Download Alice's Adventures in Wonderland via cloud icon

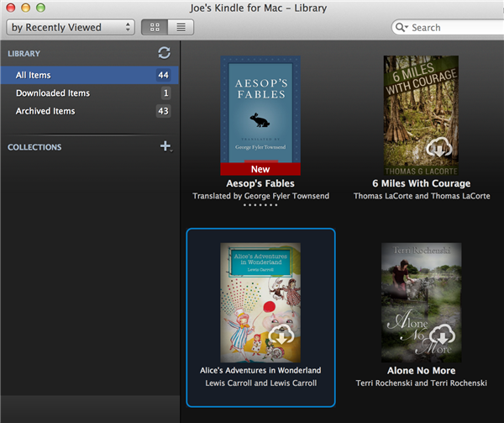[281, 335]
